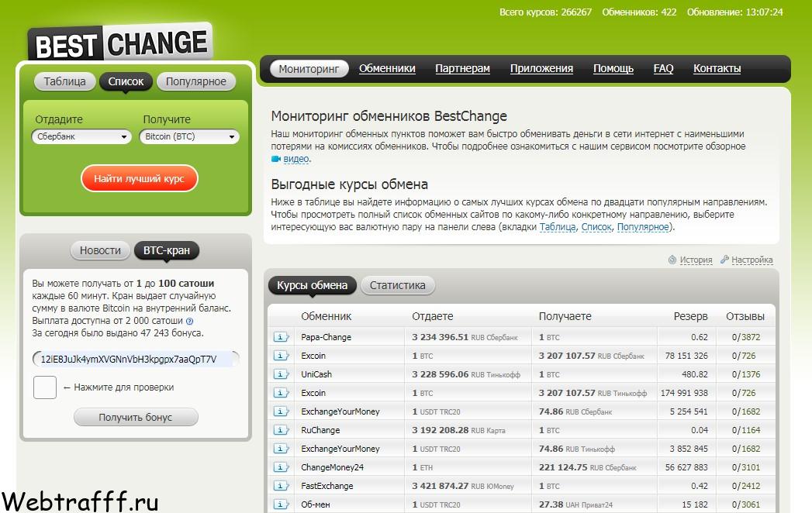This screenshot has width=812, height=513.
Task: Click the BestChange logo
Action: [120, 43]
